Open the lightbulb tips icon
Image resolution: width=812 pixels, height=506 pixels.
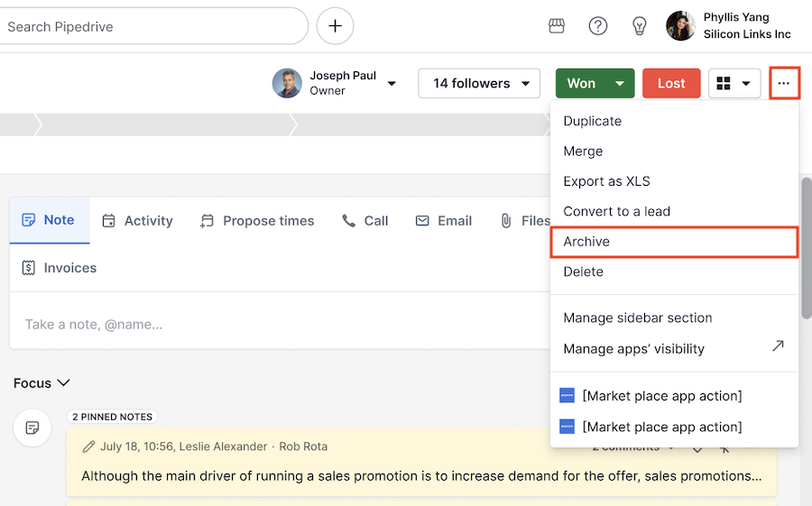(640, 26)
